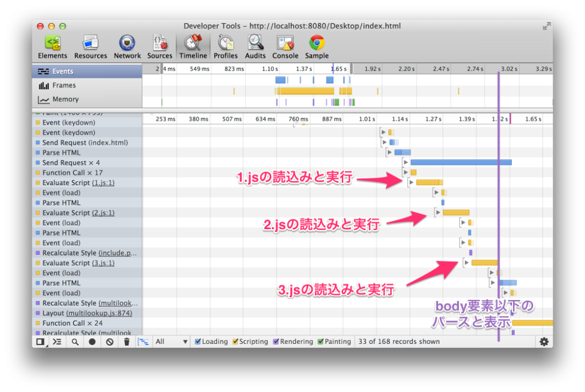Open the DevTools settings gear
The width and height of the screenshot is (585, 392).
(x=544, y=341)
